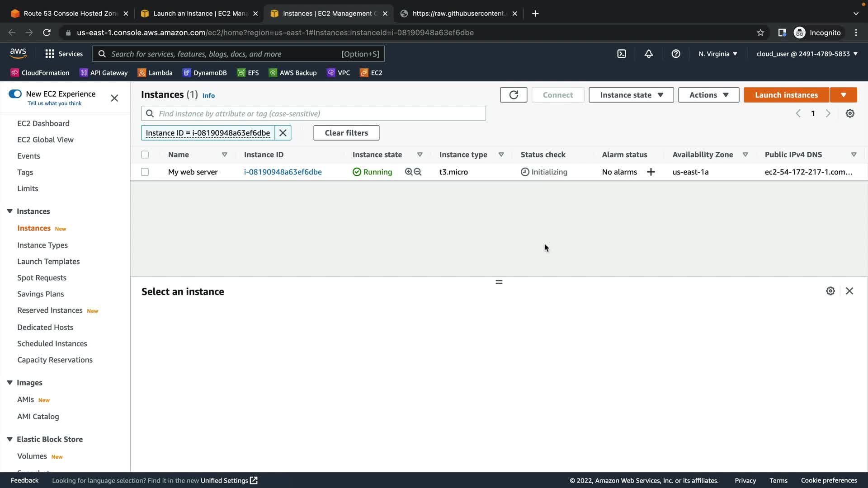Select My web server row checkbox
The image size is (868, 488).
(145, 172)
